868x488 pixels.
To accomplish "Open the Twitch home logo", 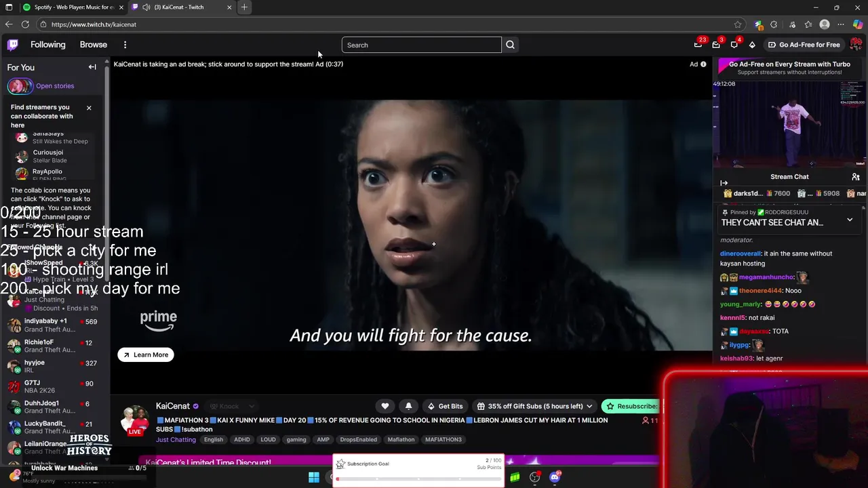I will 12,45.
